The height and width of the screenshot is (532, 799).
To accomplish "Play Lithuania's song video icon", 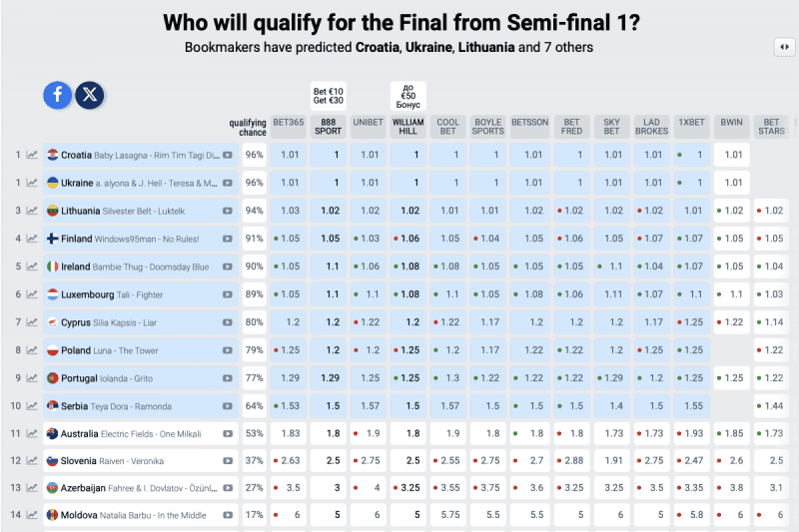I will coord(228,211).
